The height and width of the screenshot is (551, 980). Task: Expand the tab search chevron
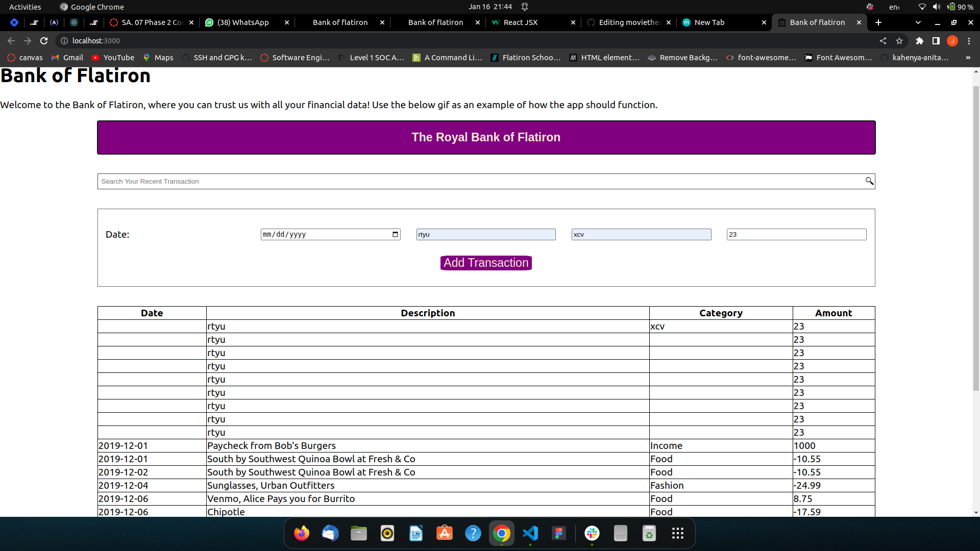tap(918, 22)
